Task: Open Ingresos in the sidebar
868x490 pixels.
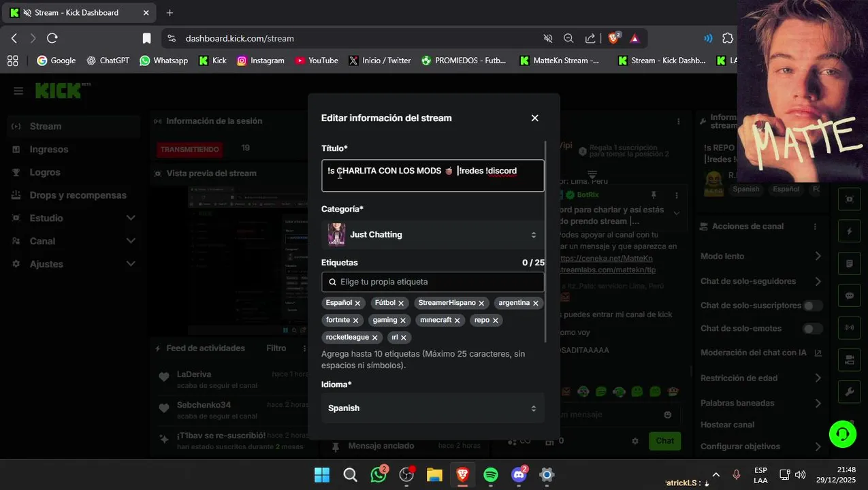Action: pos(74,149)
